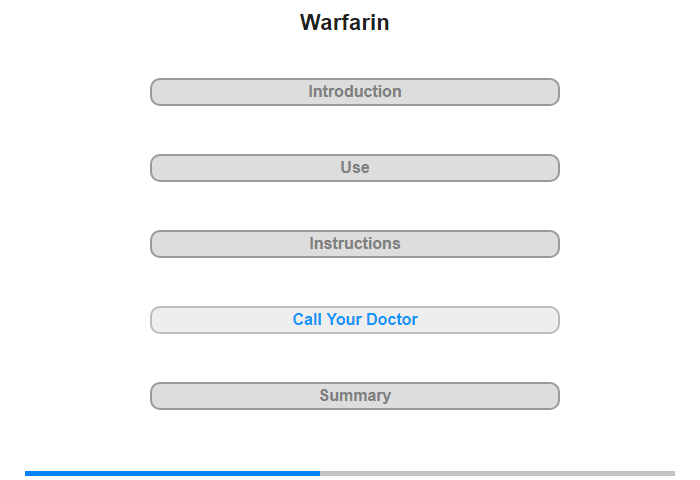Choose the highlighted blue Call Your Doctor item

[354, 320]
